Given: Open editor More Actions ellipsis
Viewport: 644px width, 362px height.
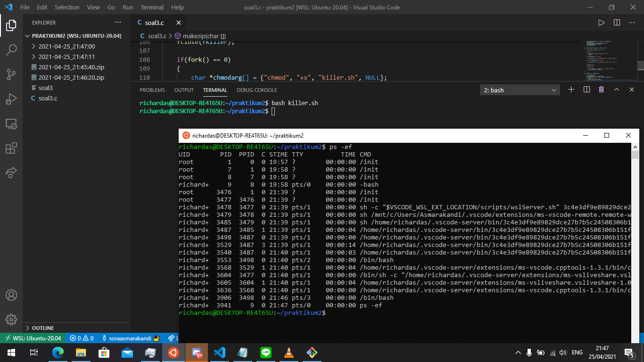Looking at the screenshot, I should (632, 23).
